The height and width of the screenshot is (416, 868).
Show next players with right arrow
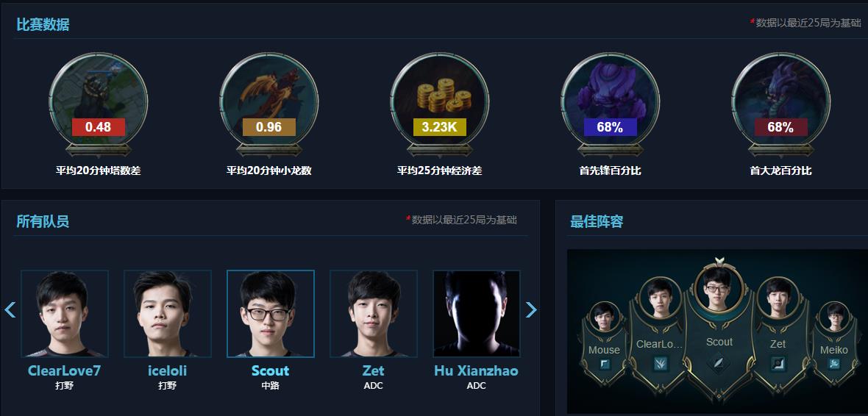click(531, 309)
